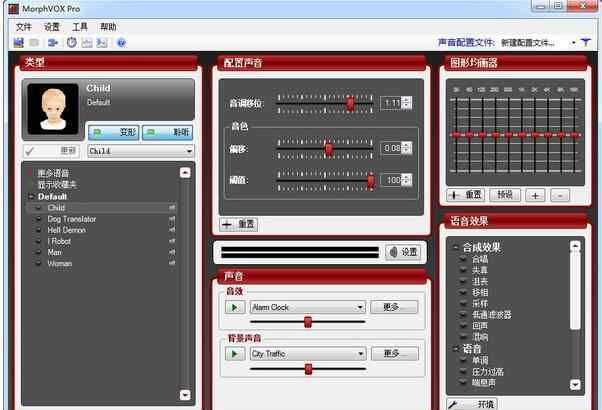Click effects list scroll down arrow
This screenshot has height=410, width=602.
click(575, 384)
